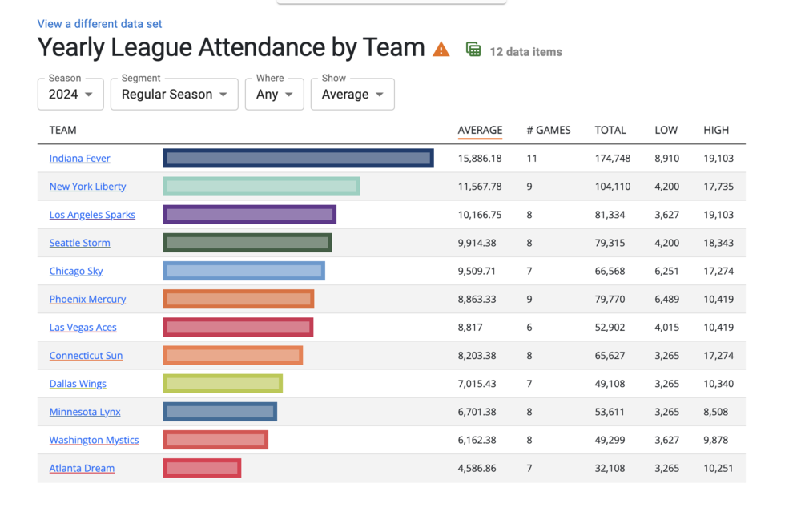The image size is (801, 532).
Task: Open the Season 2024 dropdown
Action: click(70, 94)
